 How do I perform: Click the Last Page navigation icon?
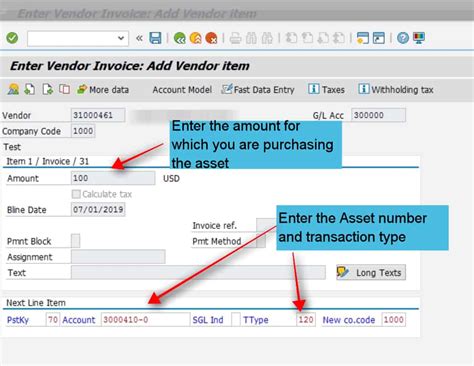[339, 38]
